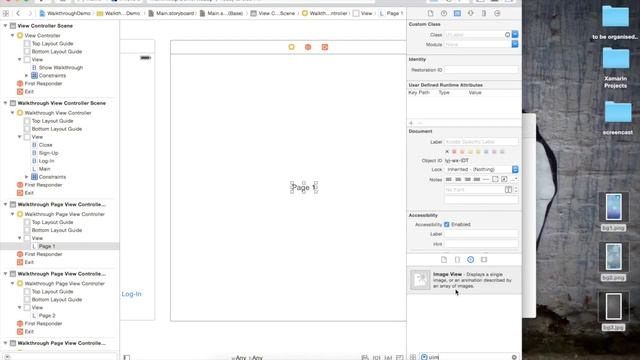640x360 pixels.
Task: Click the Image View library item
Action: (464, 280)
